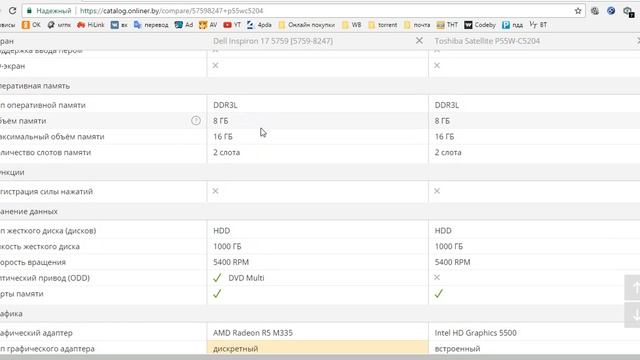The image size is (640, 360).
Task: Open the AV bookmark
Action: 208,25
